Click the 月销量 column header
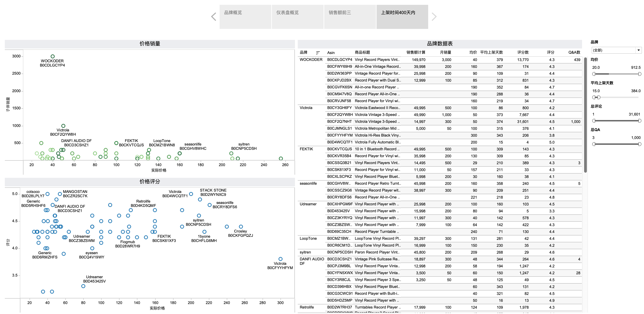This screenshot has width=644, height=314. pos(446,52)
